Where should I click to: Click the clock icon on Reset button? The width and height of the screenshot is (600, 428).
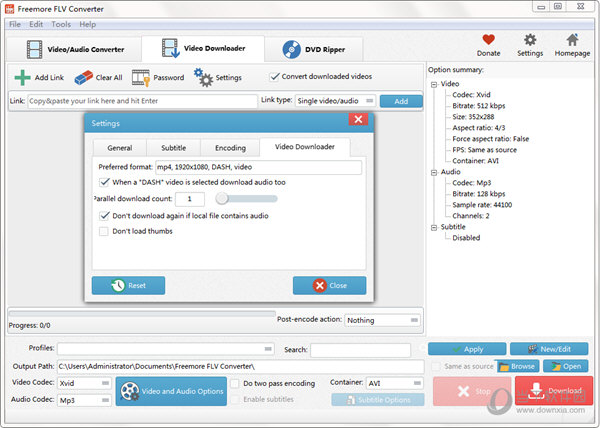pos(118,285)
